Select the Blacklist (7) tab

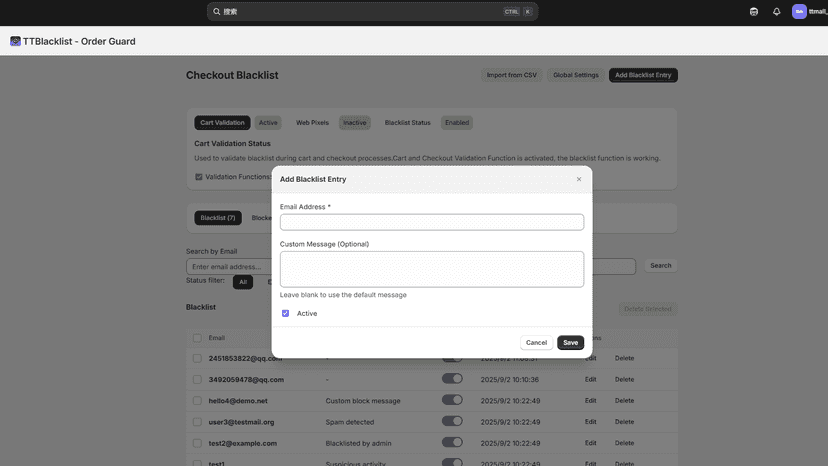coord(218,218)
